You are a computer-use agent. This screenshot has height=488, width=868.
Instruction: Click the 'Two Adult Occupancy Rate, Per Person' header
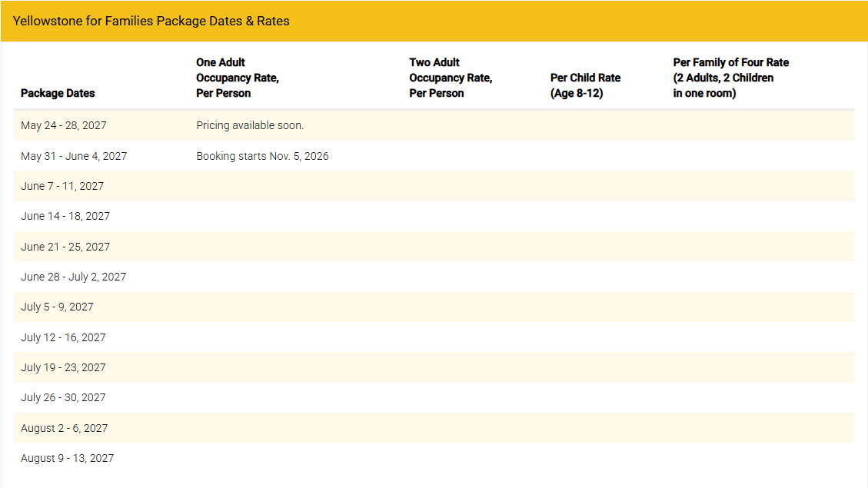pos(451,78)
